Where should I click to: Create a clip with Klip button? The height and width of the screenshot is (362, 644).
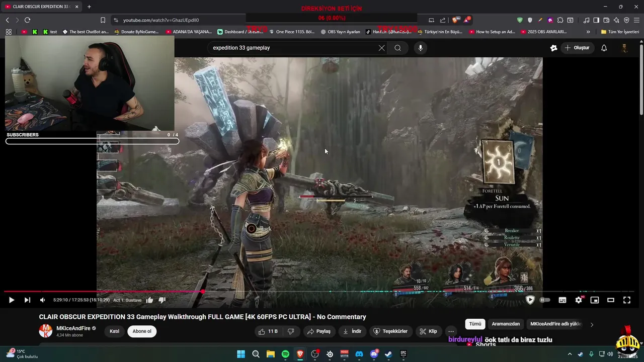(428, 331)
